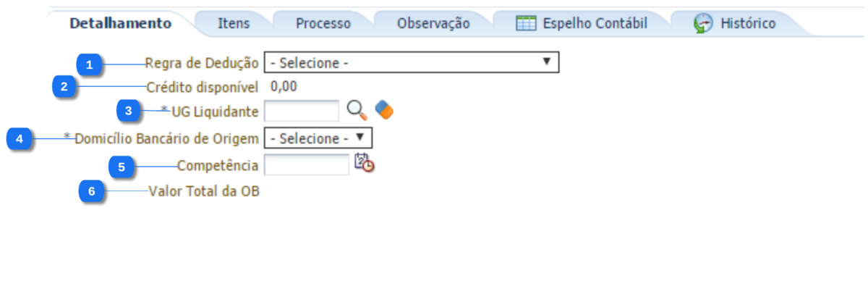Switch to the Histórico tab
The image size is (868, 299).
pyautogui.click(x=747, y=23)
